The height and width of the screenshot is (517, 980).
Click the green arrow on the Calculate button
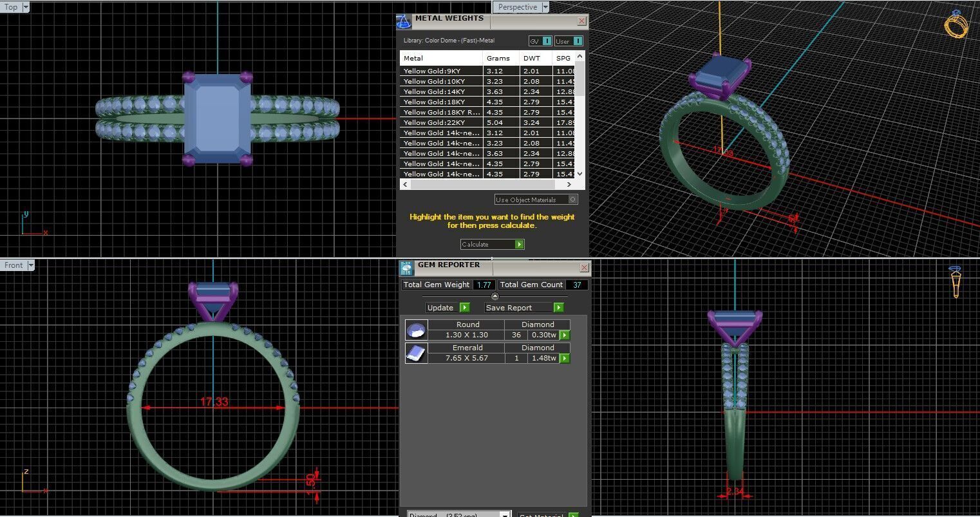coord(520,245)
